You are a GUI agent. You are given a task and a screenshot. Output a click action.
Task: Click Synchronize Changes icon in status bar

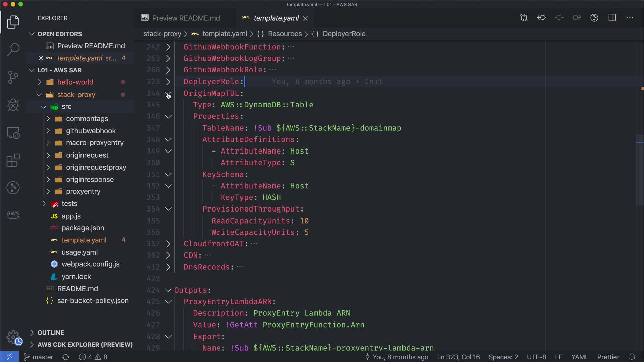pos(66,357)
